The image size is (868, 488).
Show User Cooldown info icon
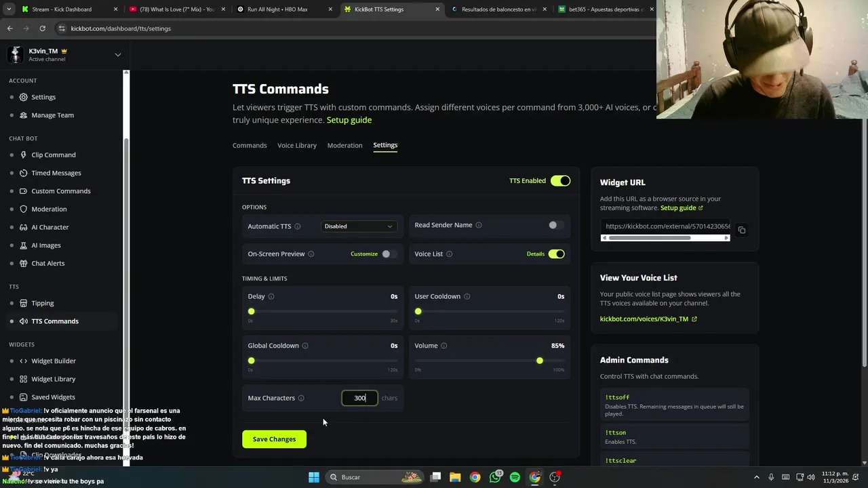coord(467,296)
